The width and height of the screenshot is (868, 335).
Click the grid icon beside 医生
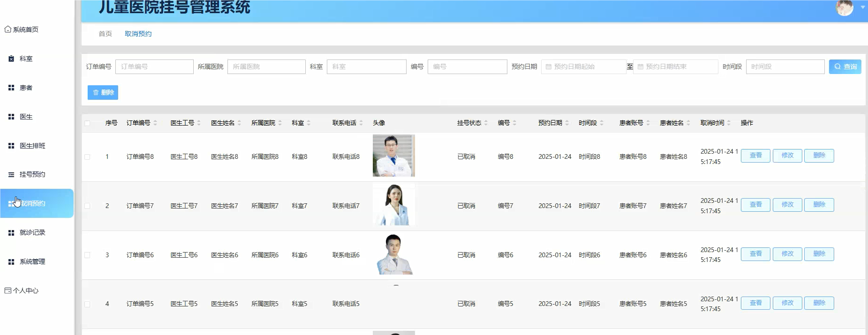pyautogui.click(x=11, y=117)
